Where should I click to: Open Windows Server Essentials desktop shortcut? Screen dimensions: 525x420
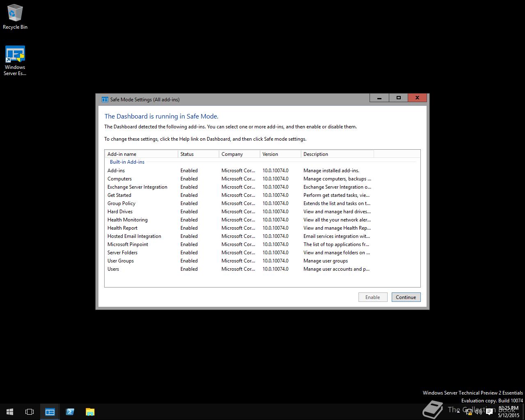click(15, 61)
